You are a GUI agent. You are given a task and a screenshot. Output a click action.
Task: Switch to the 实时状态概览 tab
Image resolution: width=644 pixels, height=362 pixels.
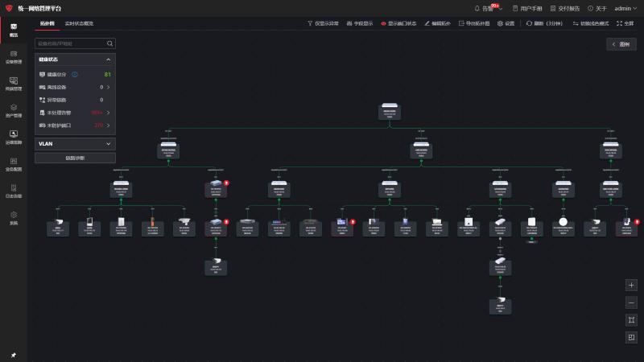pyautogui.click(x=79, y=23)
